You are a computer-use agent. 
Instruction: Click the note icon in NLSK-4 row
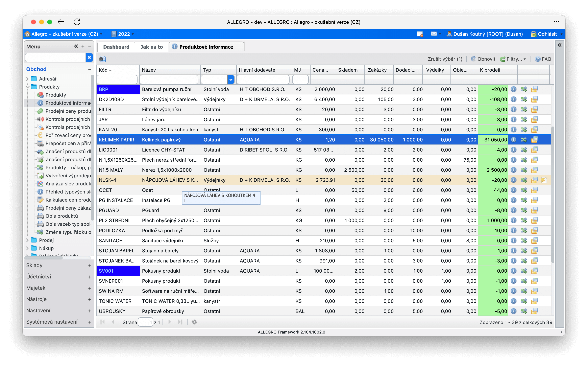(544, 180)
